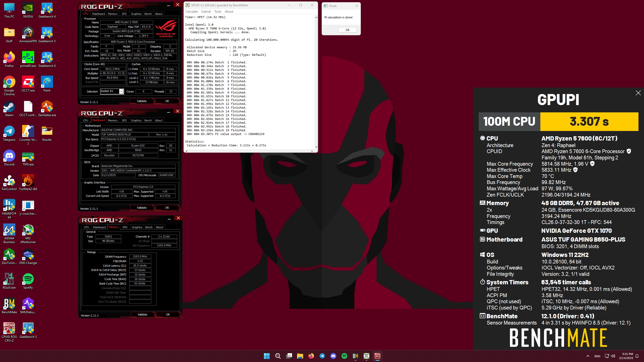Launch NVIDIA desktop shortcut
This screenshot has width=644, height=362.
click(x=28, y=10)
